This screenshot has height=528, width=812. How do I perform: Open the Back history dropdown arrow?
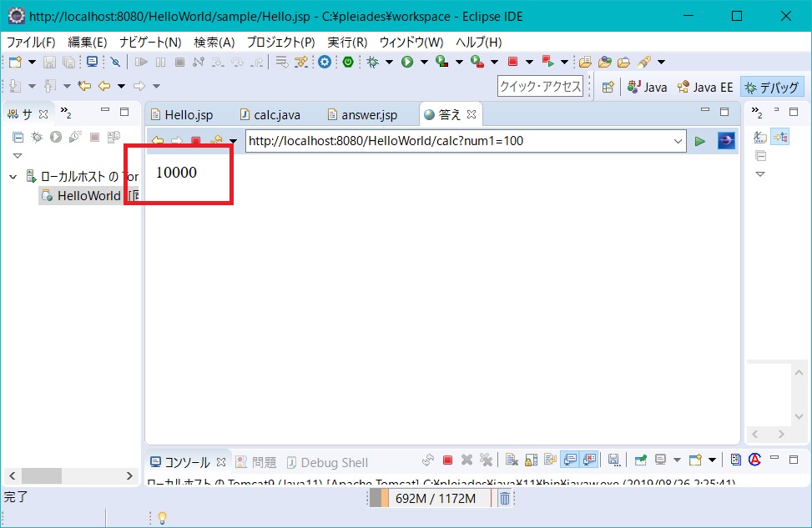[x=121, y=86]
